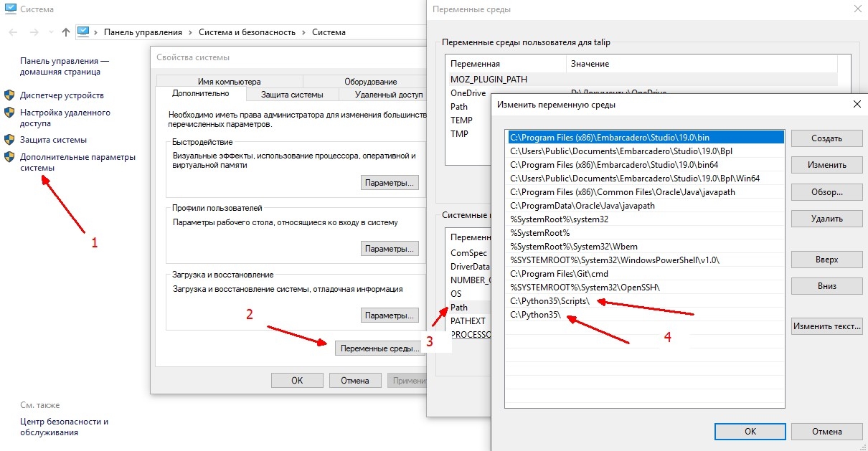Open Настройка удаленного доступа in the sidebar
The width and height of the screenshot is (868, 451).
(65, 118)
